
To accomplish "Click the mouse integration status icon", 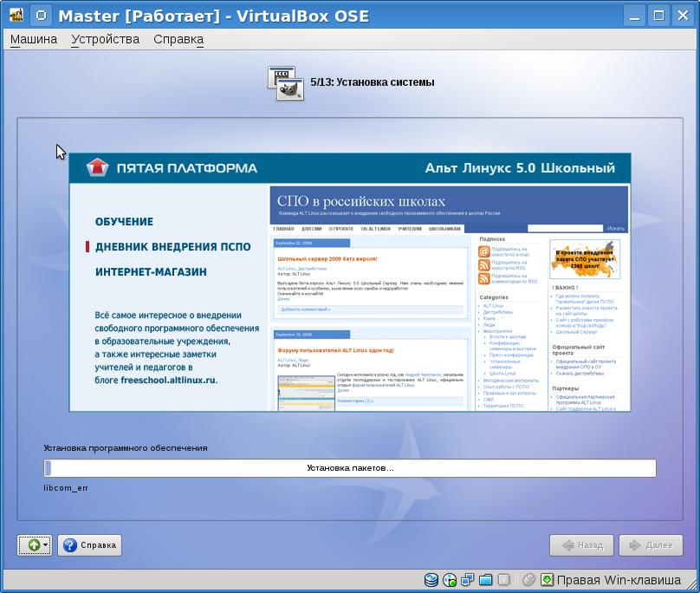I will coord(529,580).
